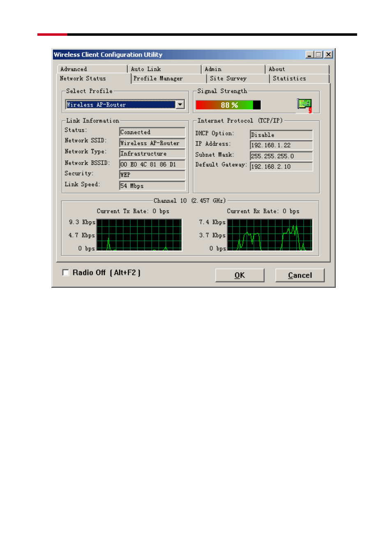Click the window title bar text

click(x=108, y=55)
